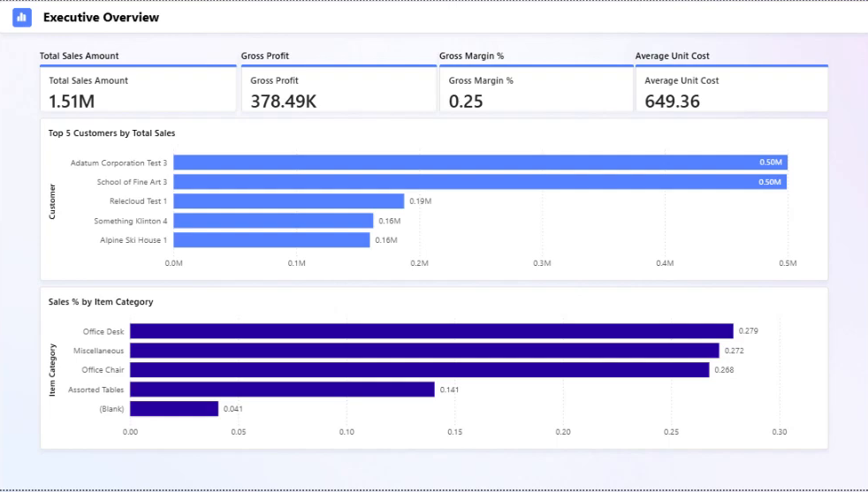Click the School of Fine Art 3 axis label
This screenshot has height=492, width=868.
tap(132, 182)
